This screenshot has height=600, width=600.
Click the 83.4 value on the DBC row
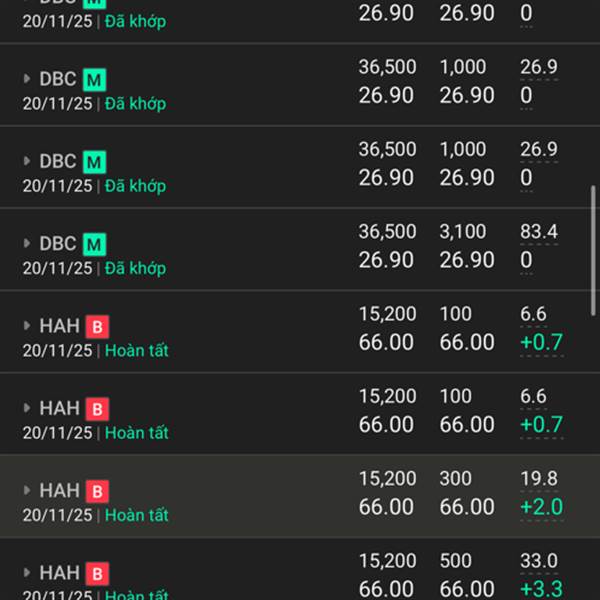pos(539,232)
